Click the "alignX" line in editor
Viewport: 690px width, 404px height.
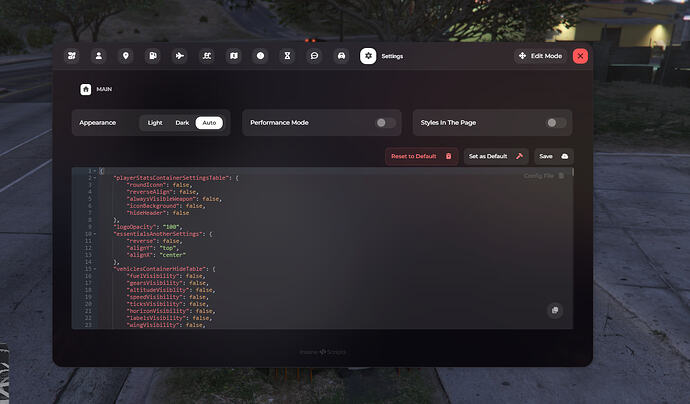pyautogui.click(x=156, y=255)
